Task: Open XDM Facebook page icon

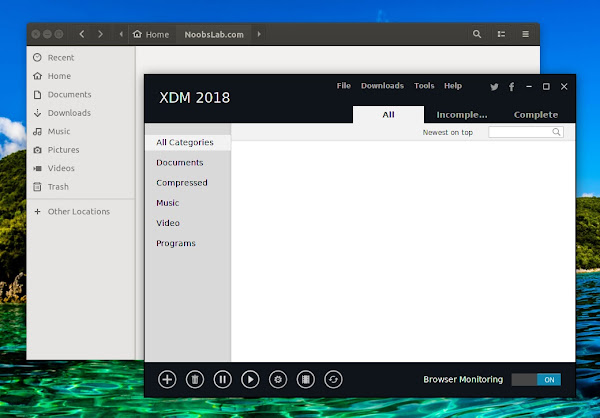Action: click(512, 87)
